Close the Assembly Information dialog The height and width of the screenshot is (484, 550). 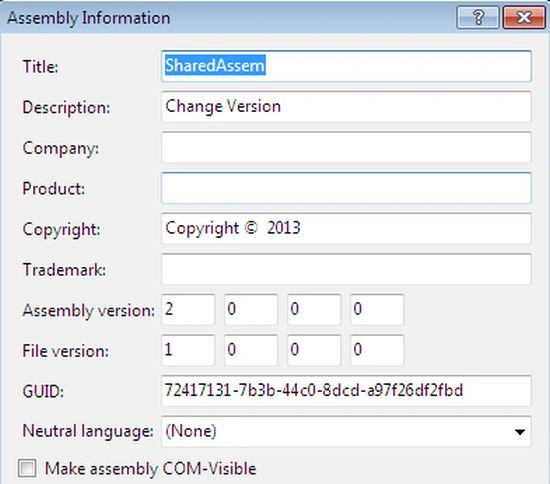tap(524, 17)
